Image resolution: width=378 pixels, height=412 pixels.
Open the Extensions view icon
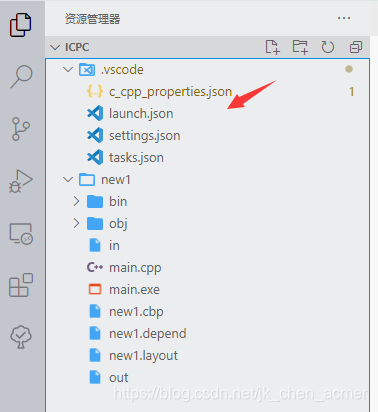click(21, 285)
